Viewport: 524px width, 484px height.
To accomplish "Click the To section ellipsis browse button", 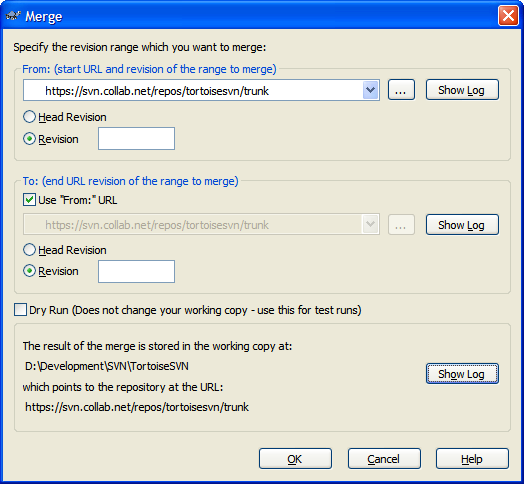I will [x=401, y=225].
